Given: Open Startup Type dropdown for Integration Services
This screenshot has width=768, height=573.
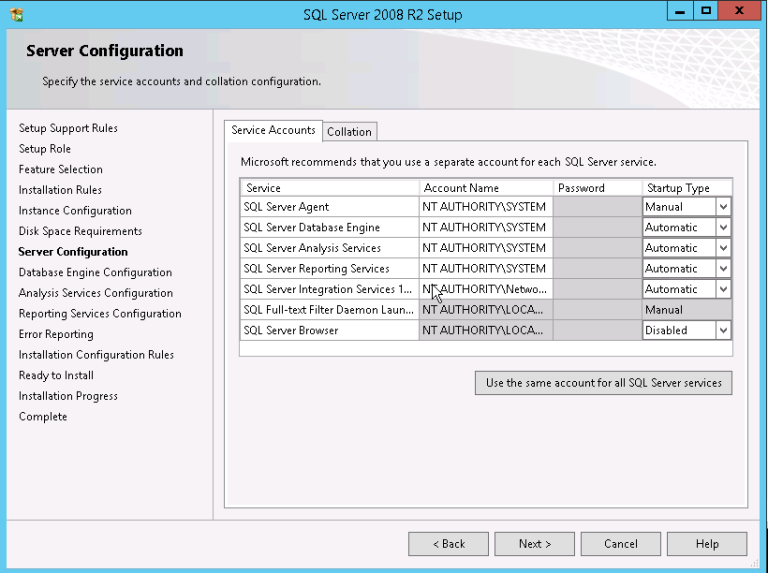Looking at the screenshot, I should pos(723,289).
